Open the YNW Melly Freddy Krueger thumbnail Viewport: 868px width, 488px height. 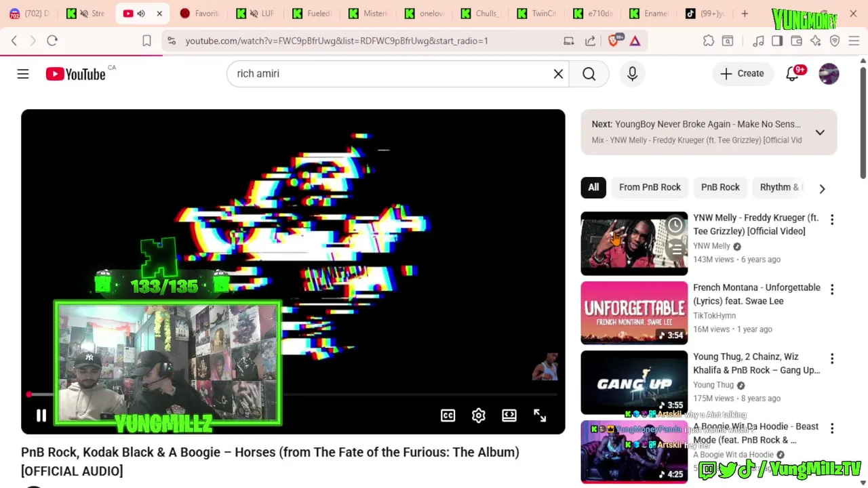[x=634, y=243]
